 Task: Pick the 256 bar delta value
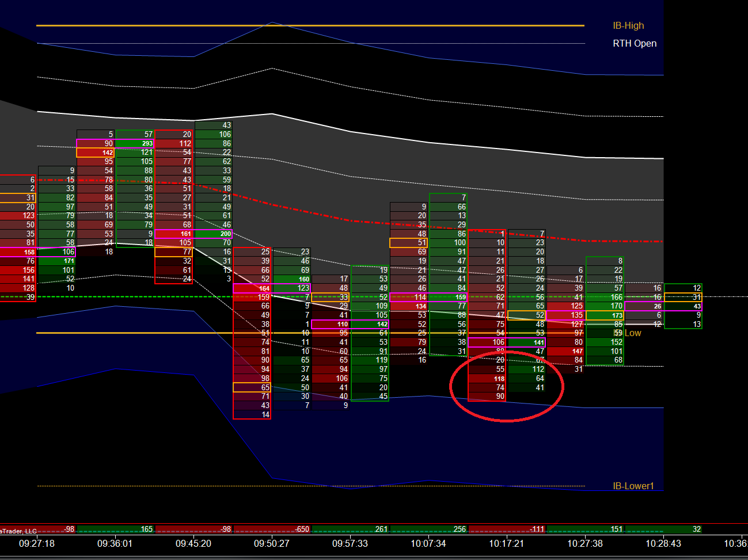coord(460,529)
